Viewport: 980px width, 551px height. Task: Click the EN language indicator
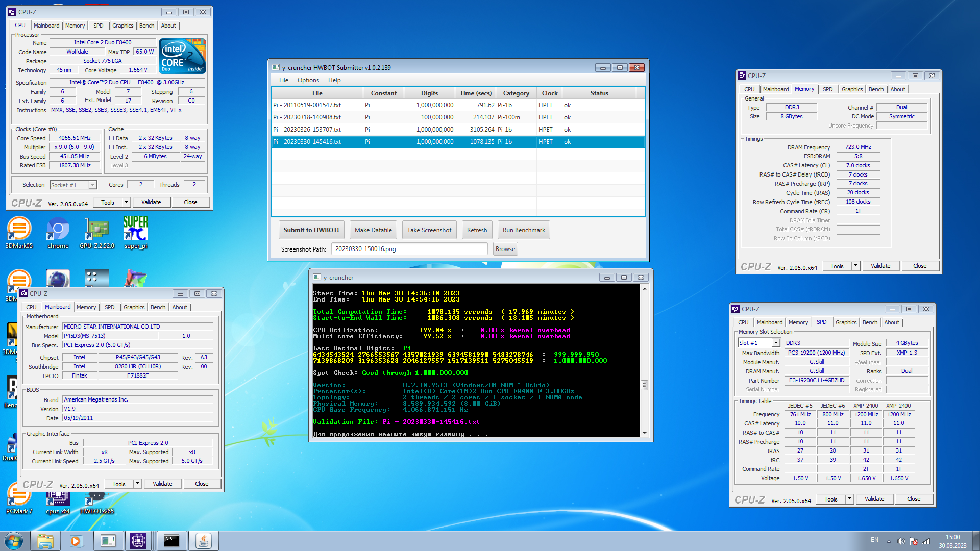pos(874,540)
